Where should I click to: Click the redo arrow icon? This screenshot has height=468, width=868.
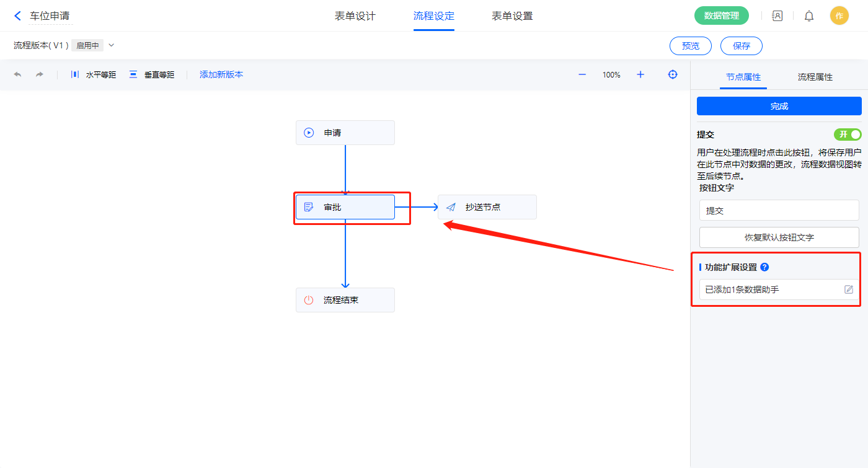tap(40, 74)
